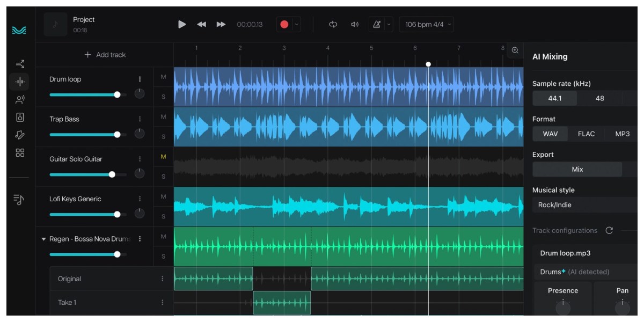This screenshot has height=322, width=644.
Task: Open the apps grid icon in sidebar
Action: click(20, 153)
